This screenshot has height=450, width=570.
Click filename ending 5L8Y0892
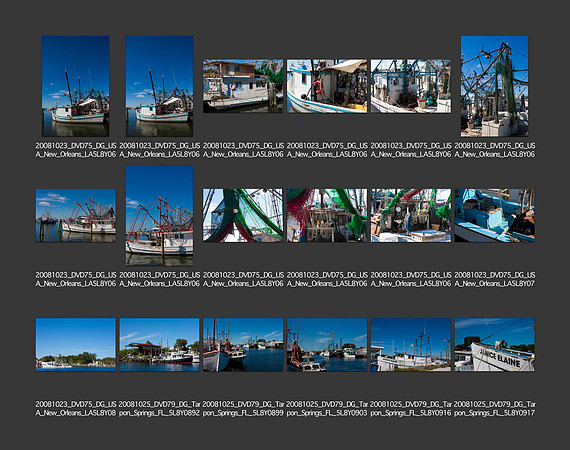[159, 409]
